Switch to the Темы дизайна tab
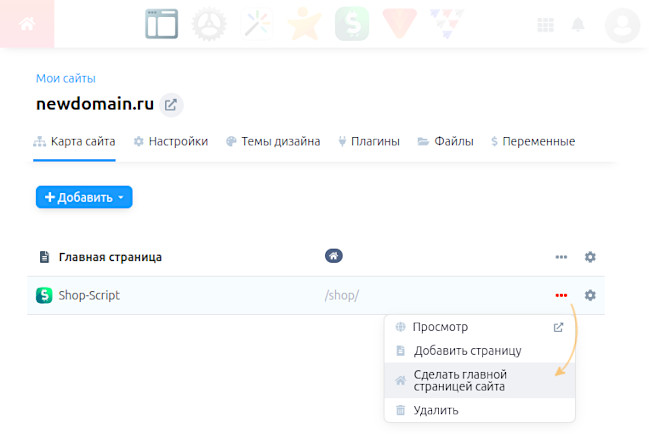 (273, 142)
